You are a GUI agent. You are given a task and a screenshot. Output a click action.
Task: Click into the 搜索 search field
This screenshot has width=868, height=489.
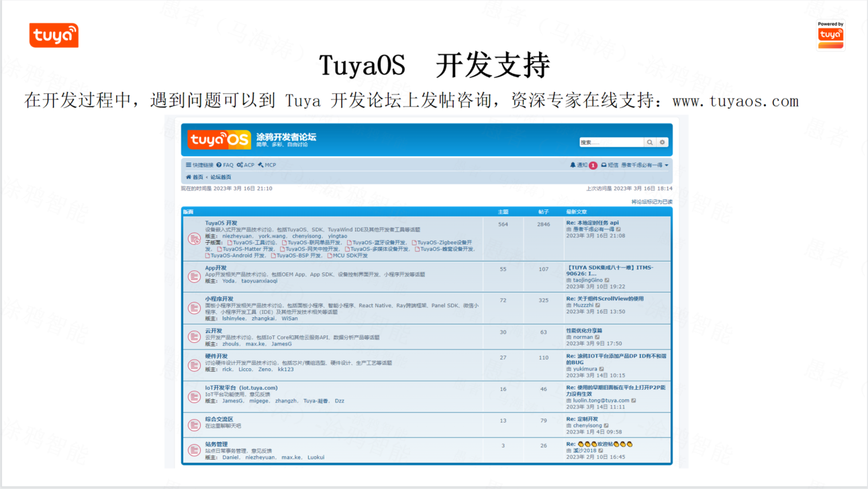(612, 142)
